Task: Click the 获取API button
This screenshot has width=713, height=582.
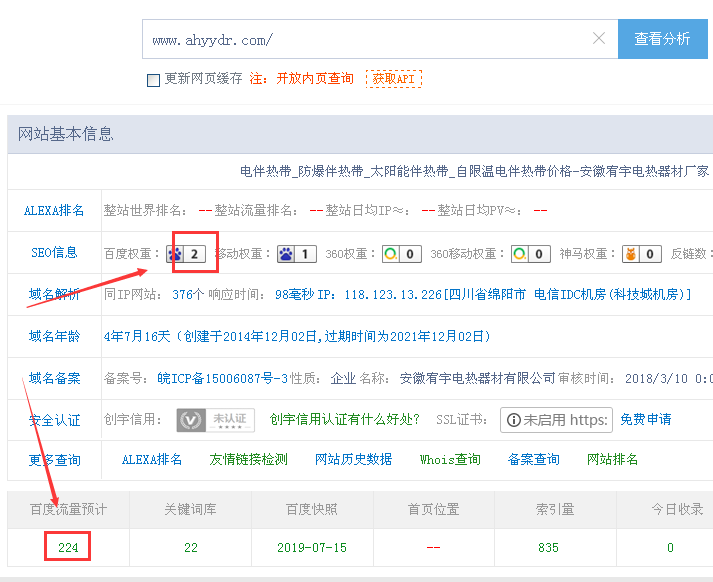Action: [x=393, y=79]
